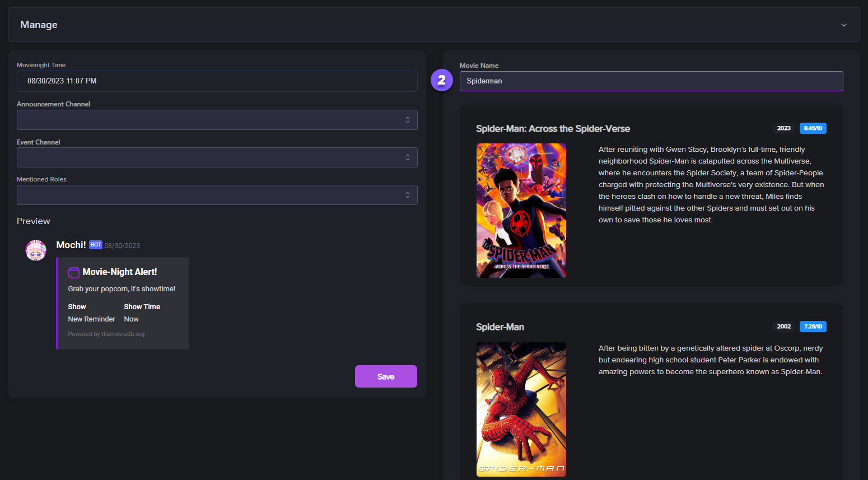This screenshot has height=480, width=868.
Task: Select the Across the Spider-Verse poster
Action: click(x=521, y=211)
